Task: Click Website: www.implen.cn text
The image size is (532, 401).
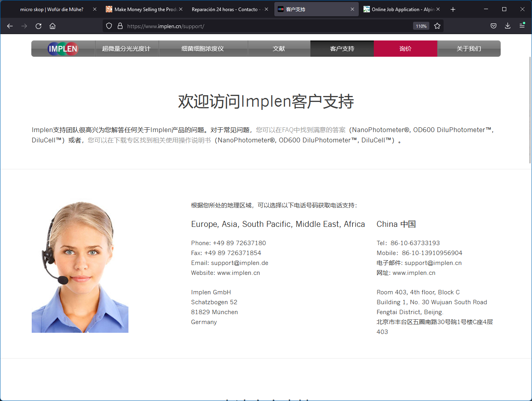Action: (x=226, y=273)
